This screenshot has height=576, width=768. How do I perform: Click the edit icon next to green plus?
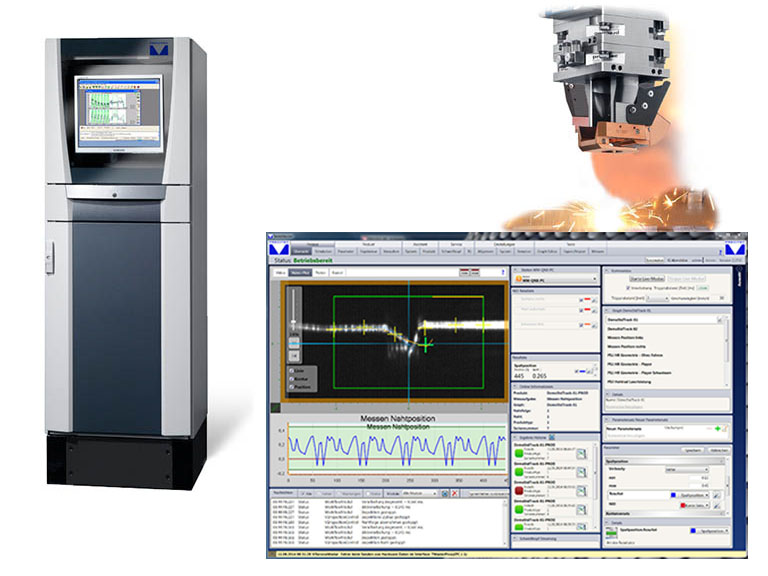[x=724, y=428]
